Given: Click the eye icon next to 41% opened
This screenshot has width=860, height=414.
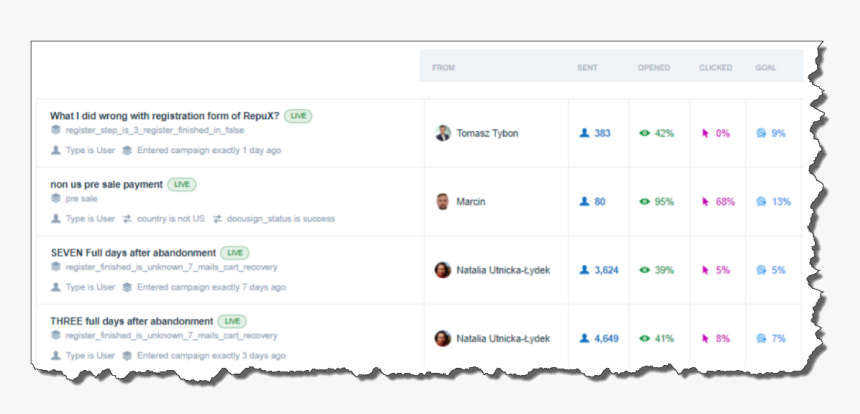Looking at the screenshot, I should (645, 338).
